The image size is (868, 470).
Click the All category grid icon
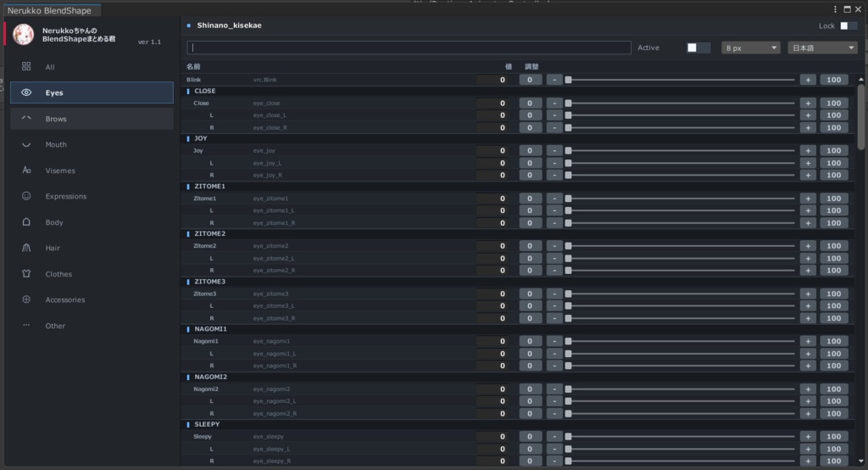coord(26,66)
